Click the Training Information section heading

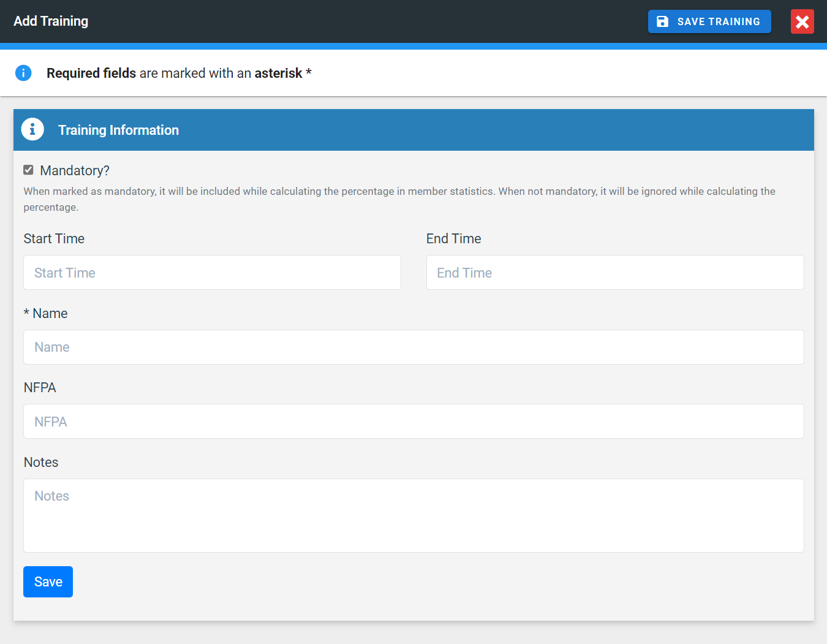point(118,130)
